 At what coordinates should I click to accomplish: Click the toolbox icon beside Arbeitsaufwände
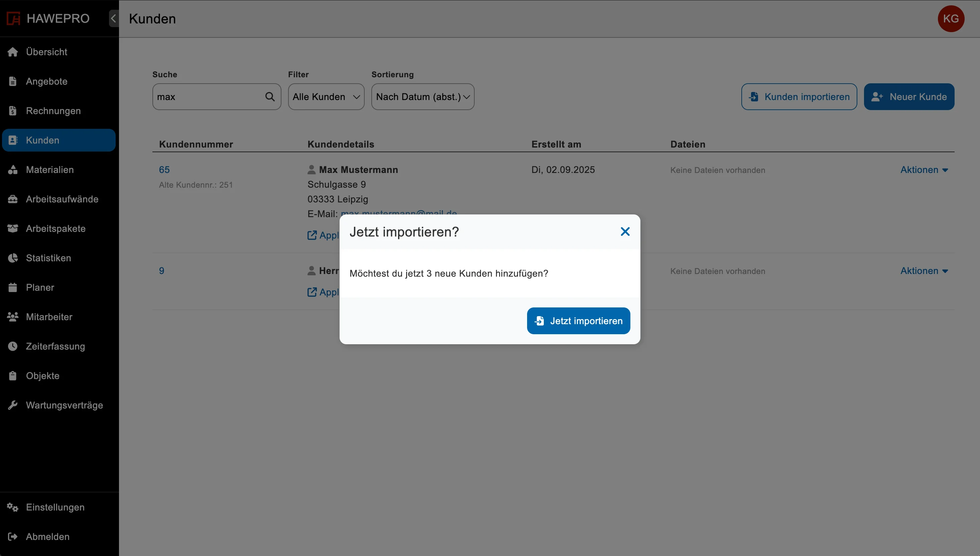[x=13, y=199]
